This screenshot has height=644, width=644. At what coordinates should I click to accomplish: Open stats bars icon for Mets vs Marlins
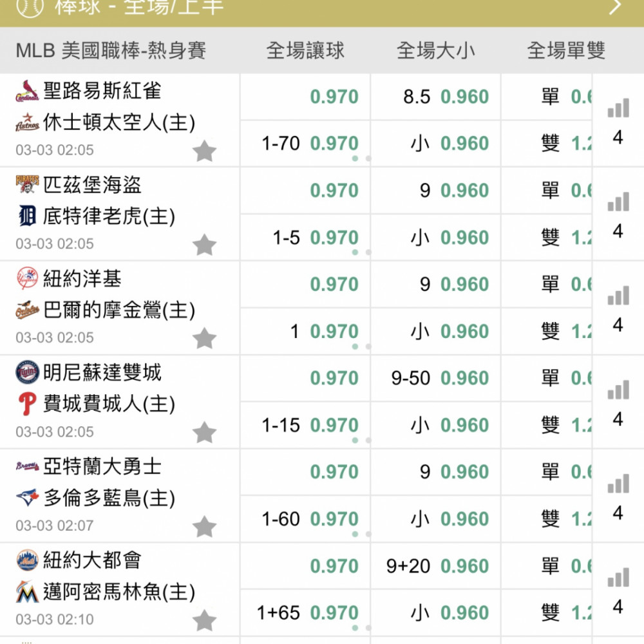tap(618, 578)
